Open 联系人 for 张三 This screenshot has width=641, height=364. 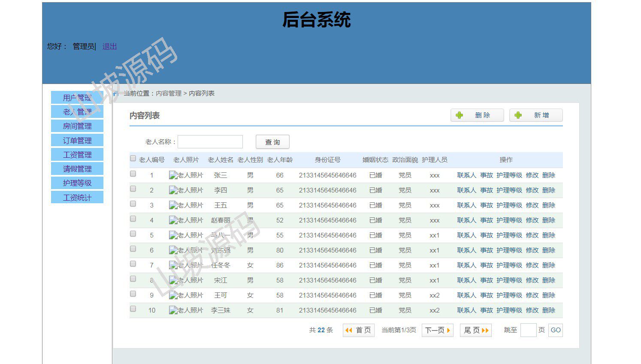[x=466, y=175]
